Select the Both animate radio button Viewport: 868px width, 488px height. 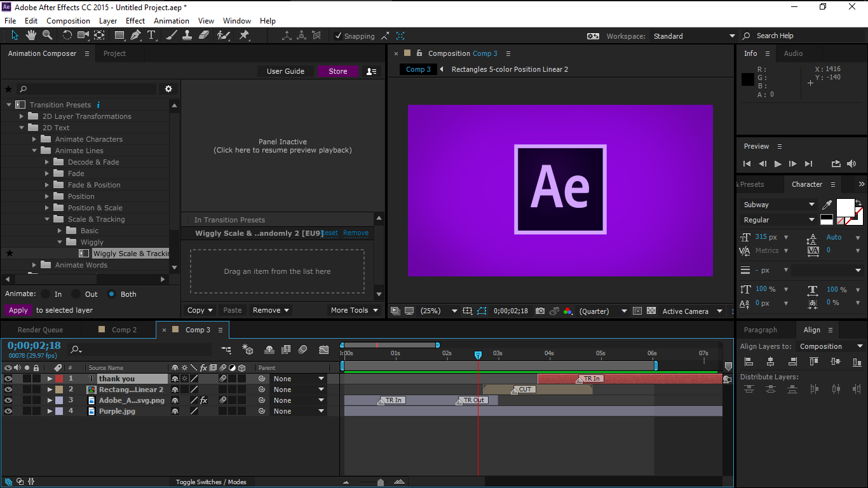(111, 294)
